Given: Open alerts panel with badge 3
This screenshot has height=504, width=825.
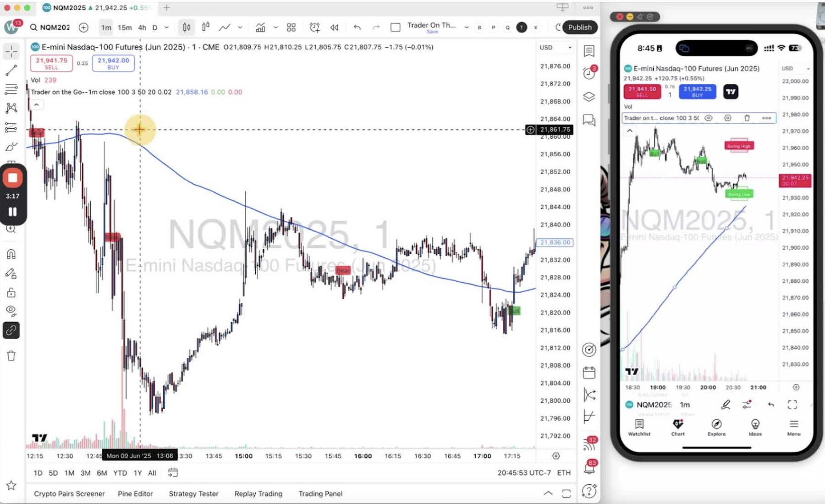Looking at the screenshot, I should (x=589, y=73).
